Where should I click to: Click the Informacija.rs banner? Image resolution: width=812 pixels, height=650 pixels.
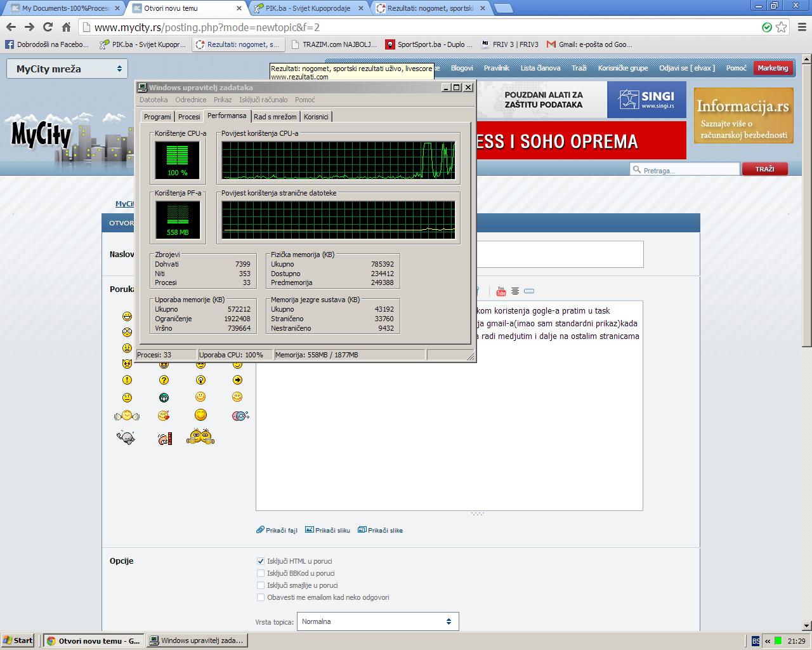click(x=743, y=115)
